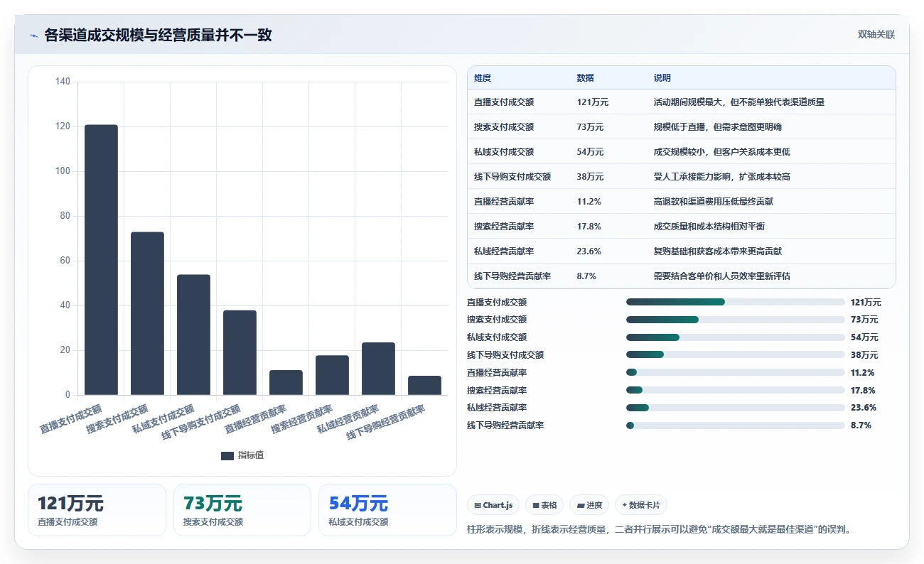The width and height of the screenshot is (924, 564).
Task: Click the 私域经营贡献率 progress bar
Action: (735, 408)
